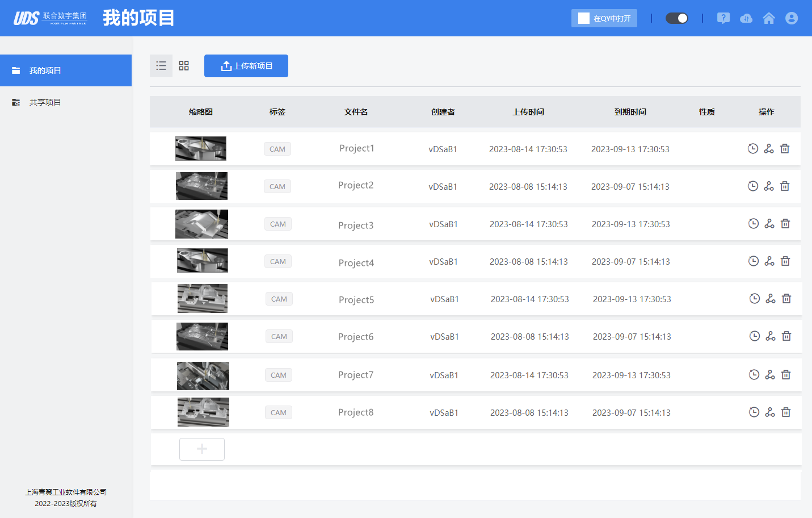This screenshot has height=518, width=812.
Task: Click the CAM tag on Project2
Action: coord(277,186)
